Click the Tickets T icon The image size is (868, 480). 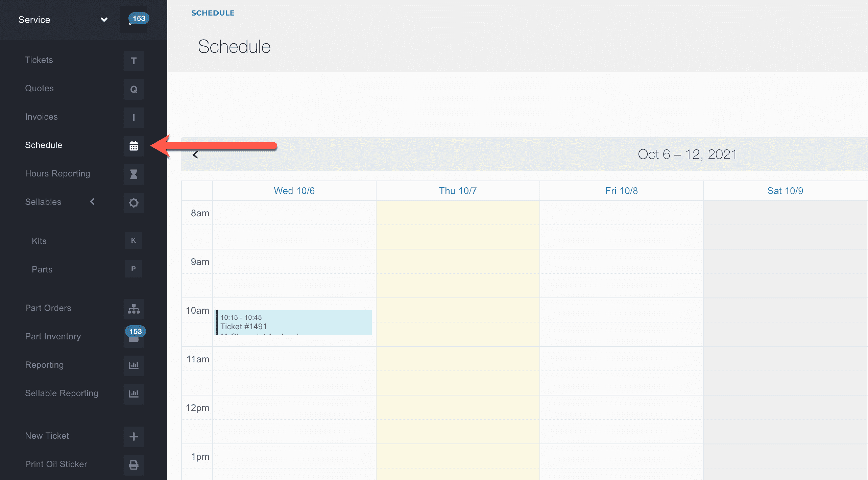click(x=134, y=61)
